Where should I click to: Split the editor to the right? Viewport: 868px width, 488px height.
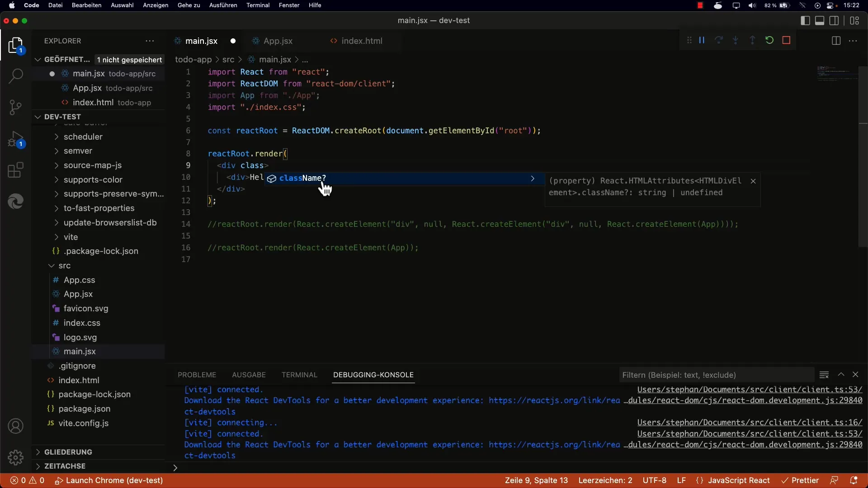(836, 41)
